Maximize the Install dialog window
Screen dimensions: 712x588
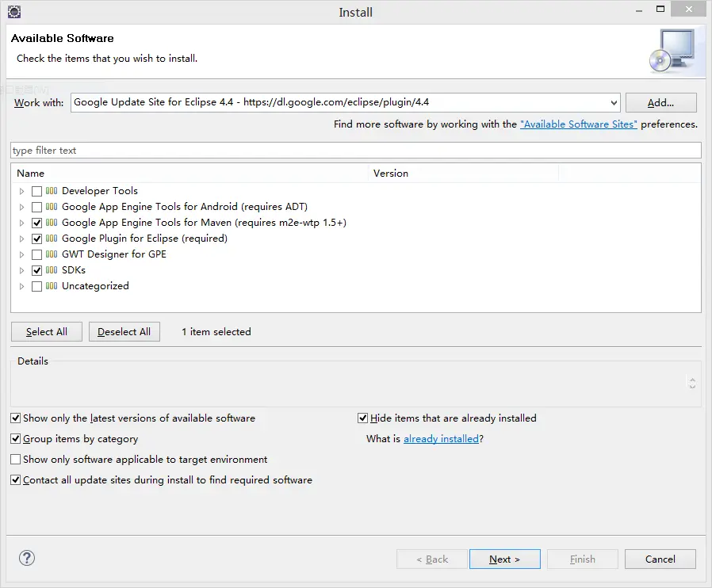point(660,9)
